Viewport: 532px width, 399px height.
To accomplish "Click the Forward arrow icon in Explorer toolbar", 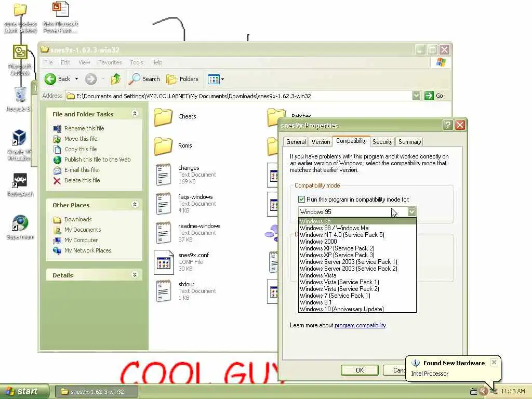I will [90, 79].
